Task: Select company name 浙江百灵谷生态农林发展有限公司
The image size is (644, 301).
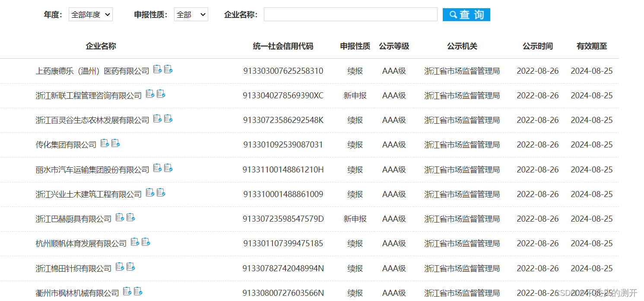Action: [92, 120]
